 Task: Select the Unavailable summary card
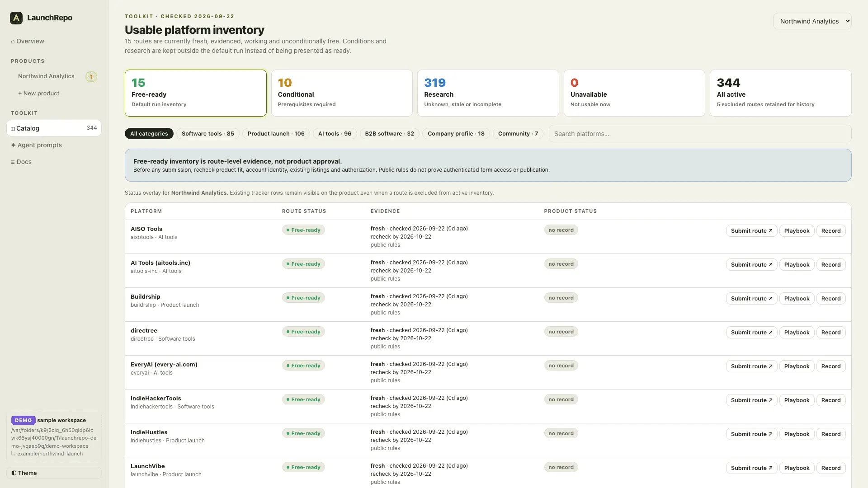point(634,93)
